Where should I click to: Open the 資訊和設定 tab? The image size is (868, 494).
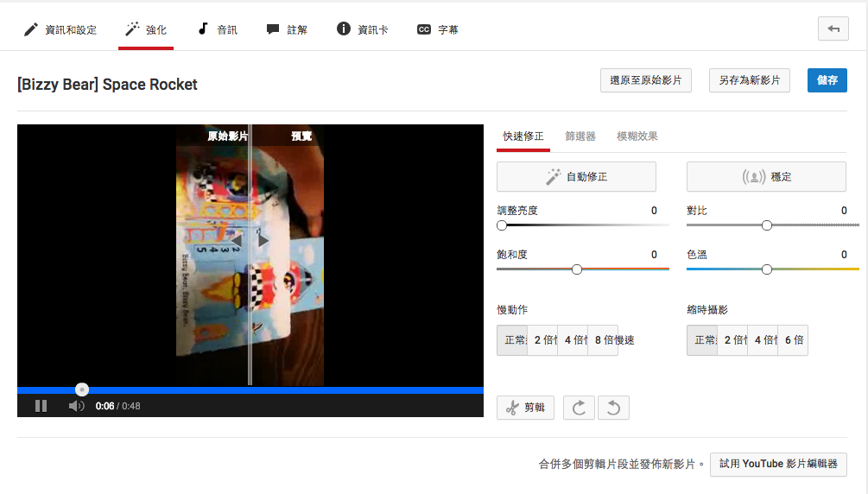click(x=60, y=29)
